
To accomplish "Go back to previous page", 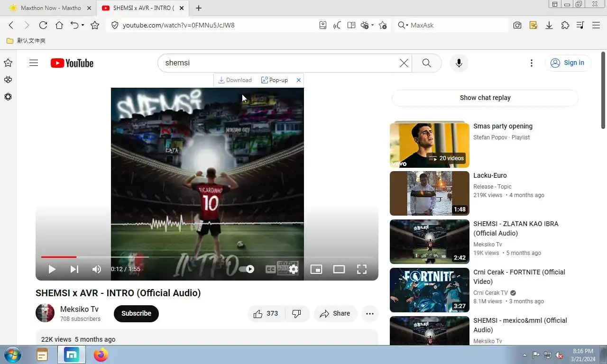I will pos(11,25).
